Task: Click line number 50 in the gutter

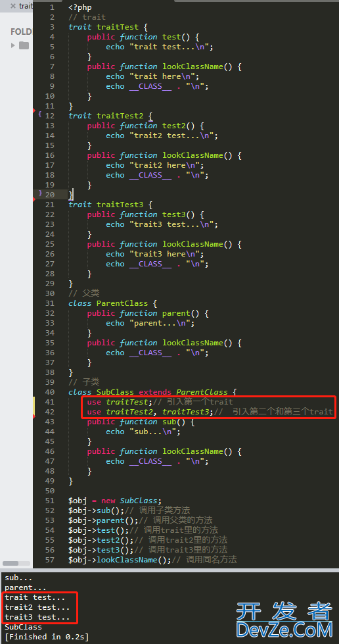Action: (50, 491)
